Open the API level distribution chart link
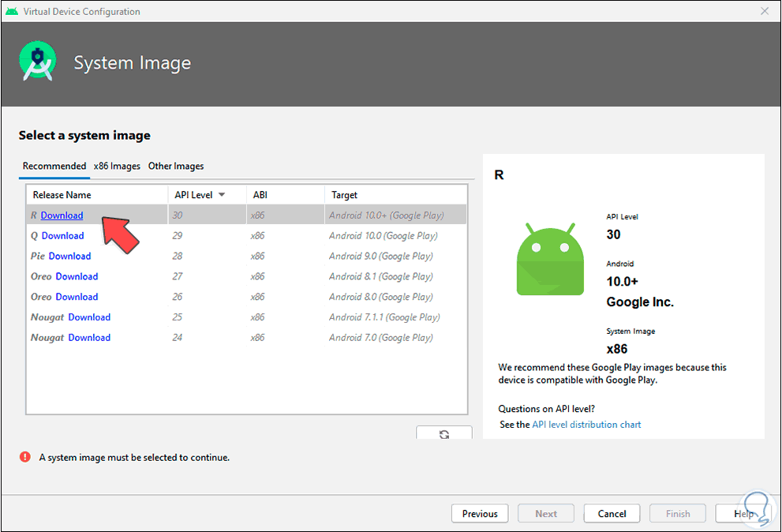Viewport: 782px width, 532px height. [586, 425]
